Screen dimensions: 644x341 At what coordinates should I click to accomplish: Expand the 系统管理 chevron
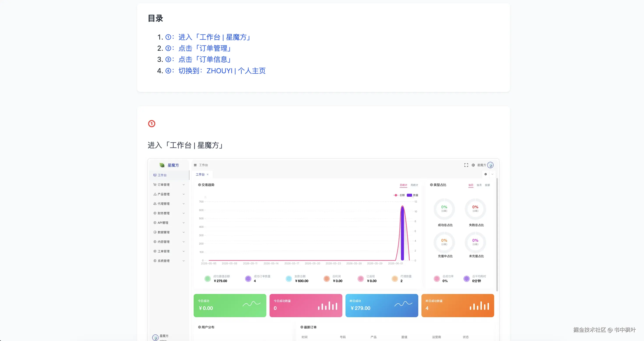[184, 261]
